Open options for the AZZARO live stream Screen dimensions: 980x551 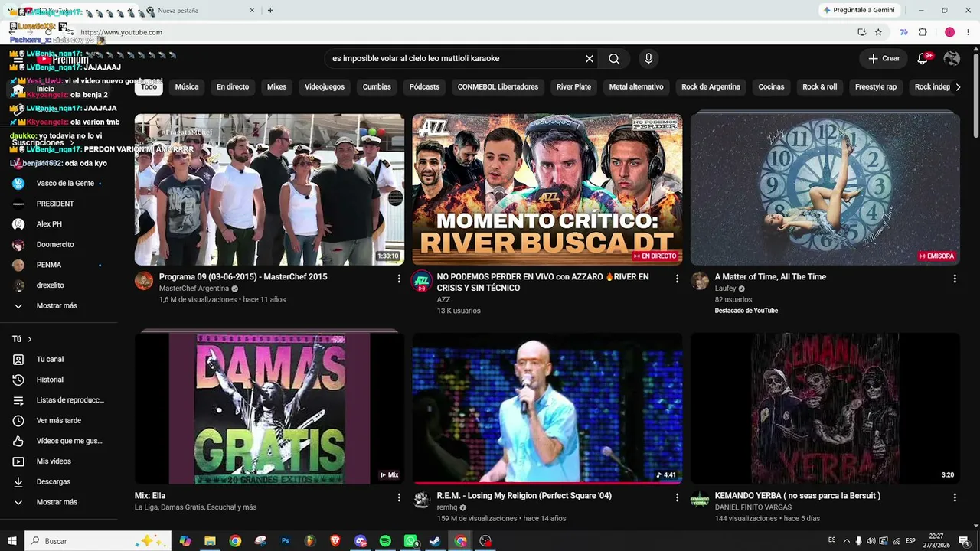(677, 279)
